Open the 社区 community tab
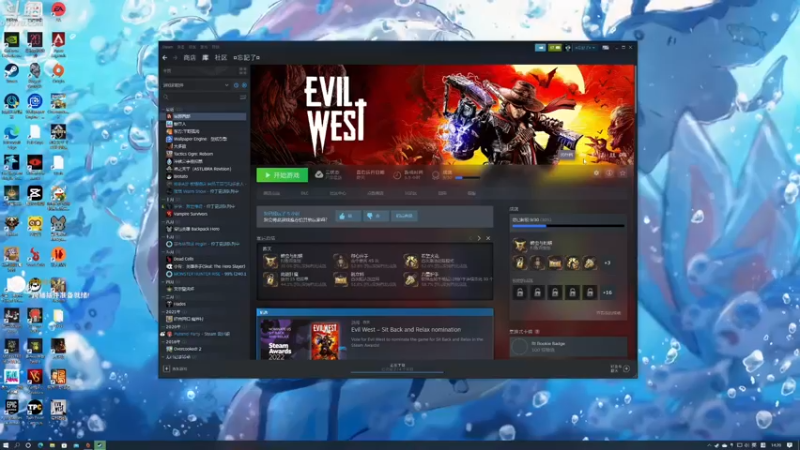The image size is (800, 450). [221, 58]
